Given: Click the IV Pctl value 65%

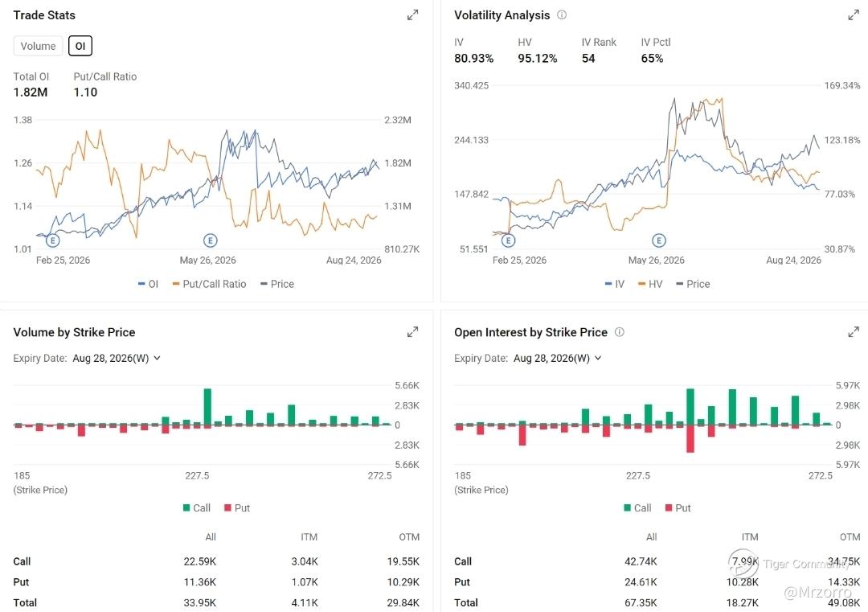Looking at the screenshot, I should [x=652, y=59].
